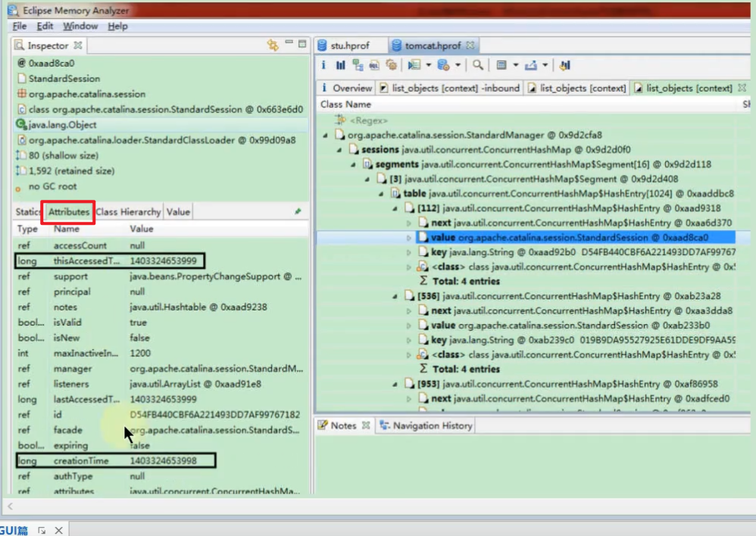
Task: Select the Statics tab in Inspector
Action: point(28,212)
